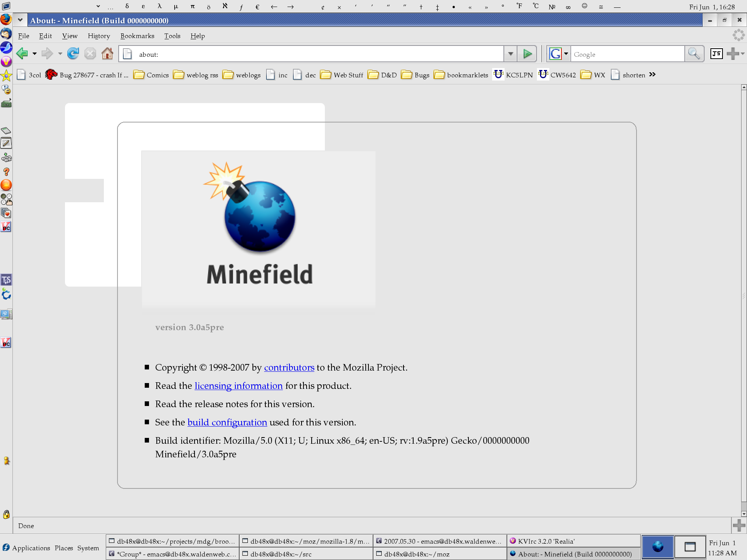Click the magnifying glass search button
Viewport: 747px width, 560px height.
pos(694,54)
